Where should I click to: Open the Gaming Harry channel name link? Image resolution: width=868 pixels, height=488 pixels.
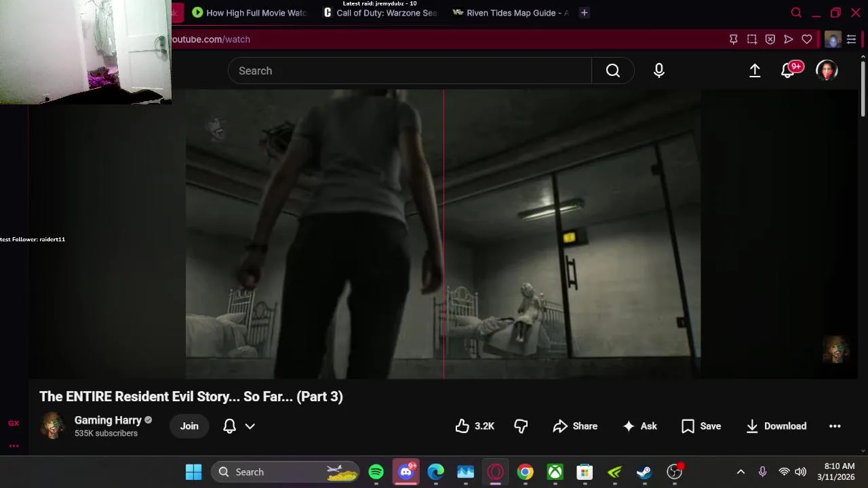click(x=108, y=420)
